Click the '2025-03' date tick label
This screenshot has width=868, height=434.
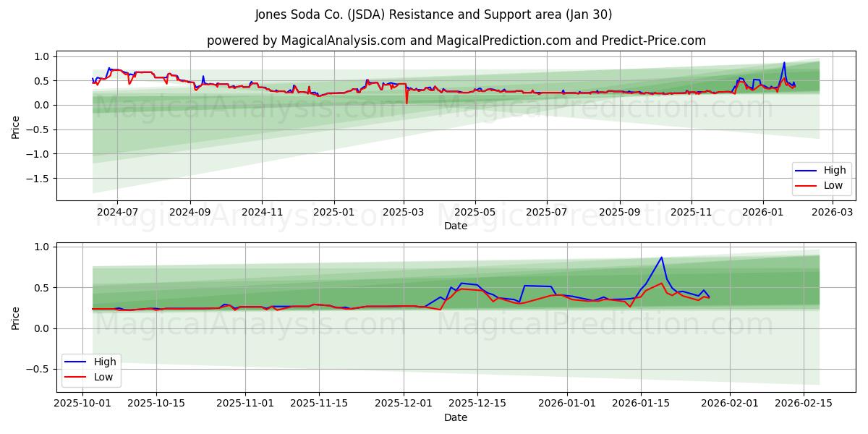(x=404, y=213)
